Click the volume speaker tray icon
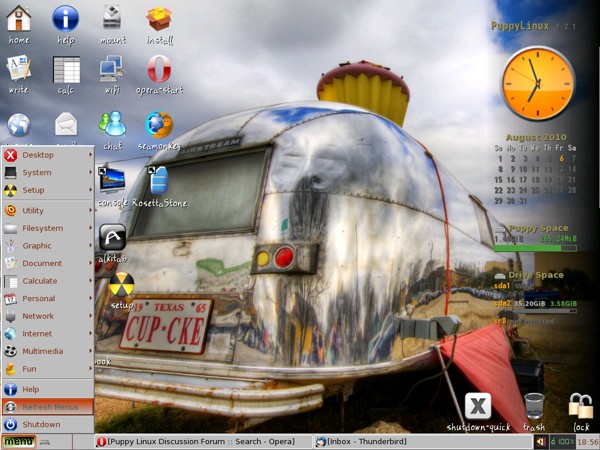The height and width of the screenshot is (450, 600). tap(541, 442)
